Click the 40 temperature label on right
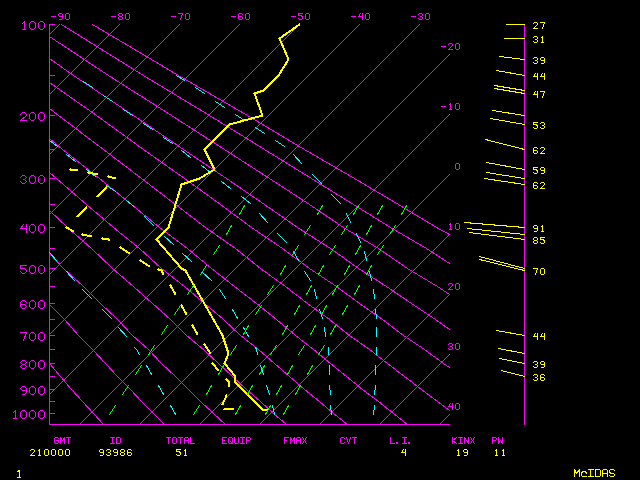 point(454,407)
